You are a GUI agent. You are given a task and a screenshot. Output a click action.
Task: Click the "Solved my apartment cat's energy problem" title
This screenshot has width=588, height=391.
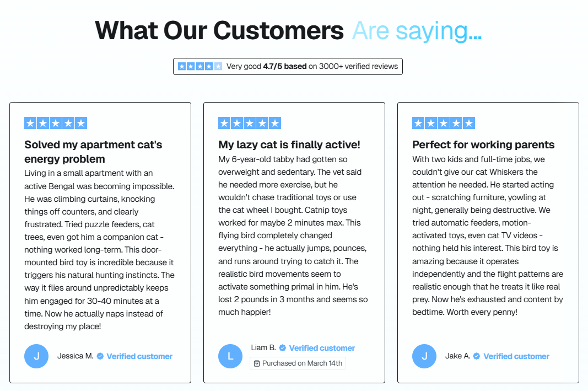click(x=93, y=152)
